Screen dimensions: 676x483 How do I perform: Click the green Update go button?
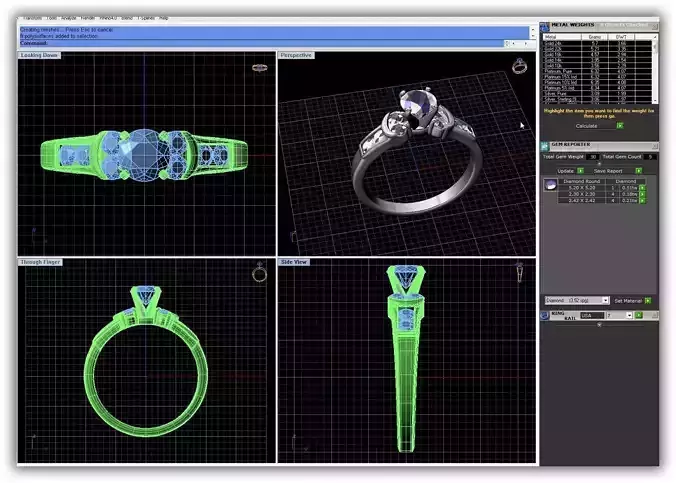point(580,171)
